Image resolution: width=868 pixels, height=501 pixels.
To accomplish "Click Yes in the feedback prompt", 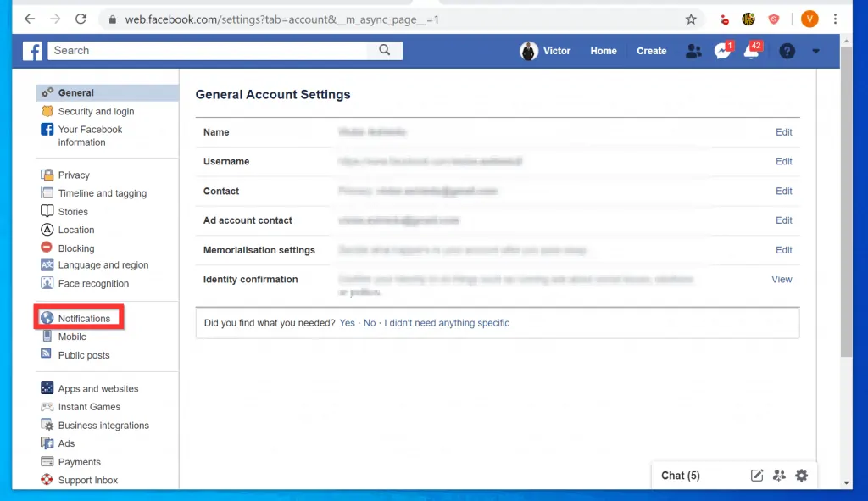I will [347, 323].
